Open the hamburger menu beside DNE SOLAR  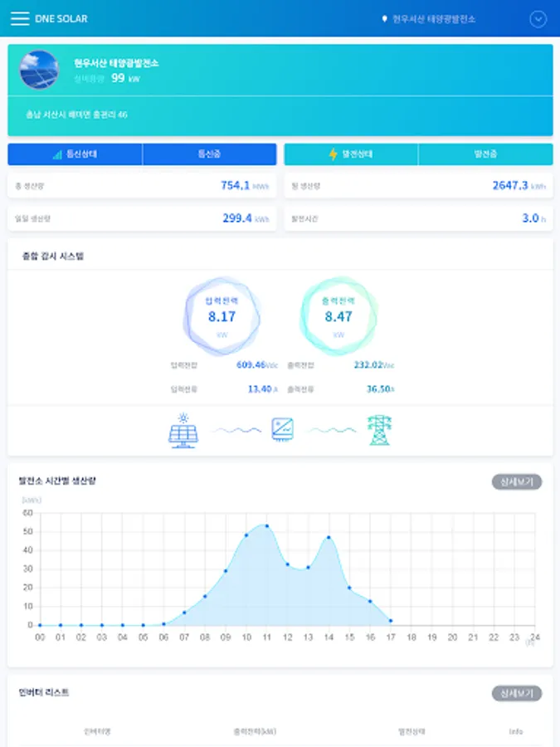pyautogui.click(x=20, y=18)
